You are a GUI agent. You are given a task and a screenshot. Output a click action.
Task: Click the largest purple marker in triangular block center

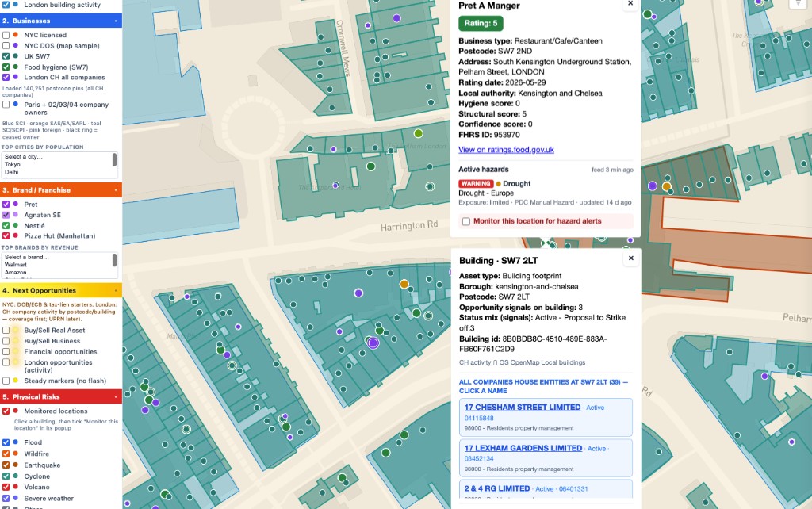[373, 343]
